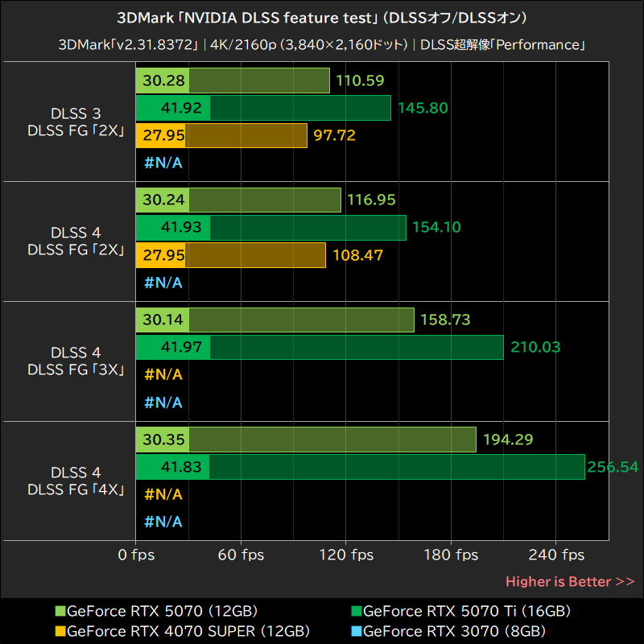Click the 240 fps axis label
644x644 pixels.
pyautogui.click(x=555, y=555)
